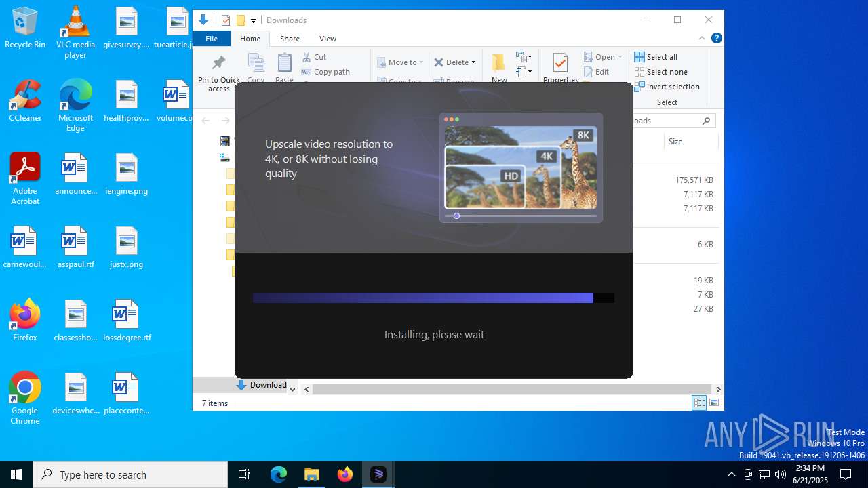Image resolution: width=868 pixels, height=488 pixels.
Task: Click Pin to Quick access icon
Action: pyautogui.click(x=218, y=73)
